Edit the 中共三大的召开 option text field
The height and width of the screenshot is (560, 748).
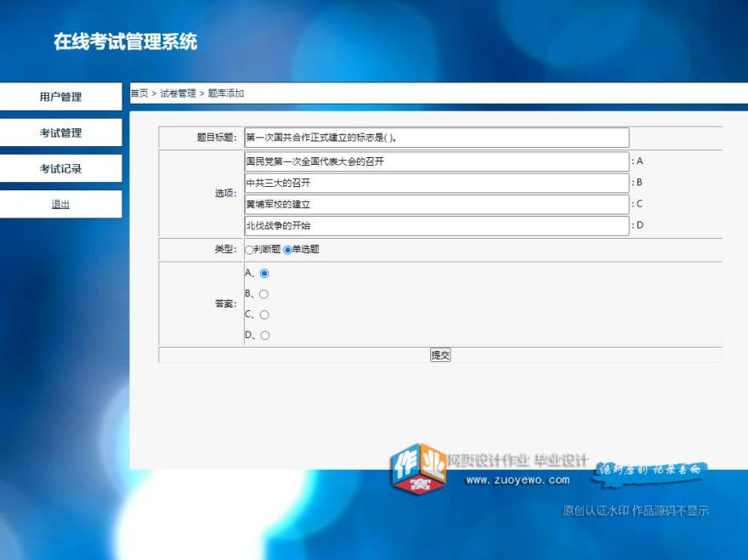coord(435,182)
